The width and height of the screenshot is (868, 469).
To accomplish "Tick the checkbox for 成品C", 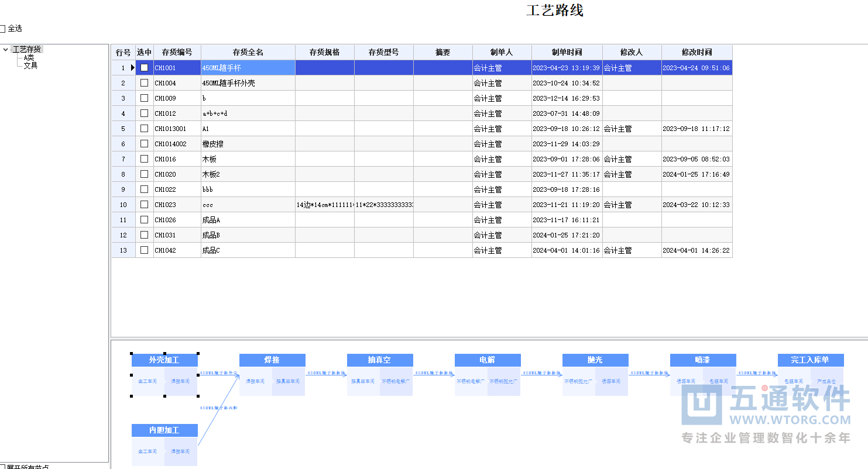I will click(x=144, y=250).
